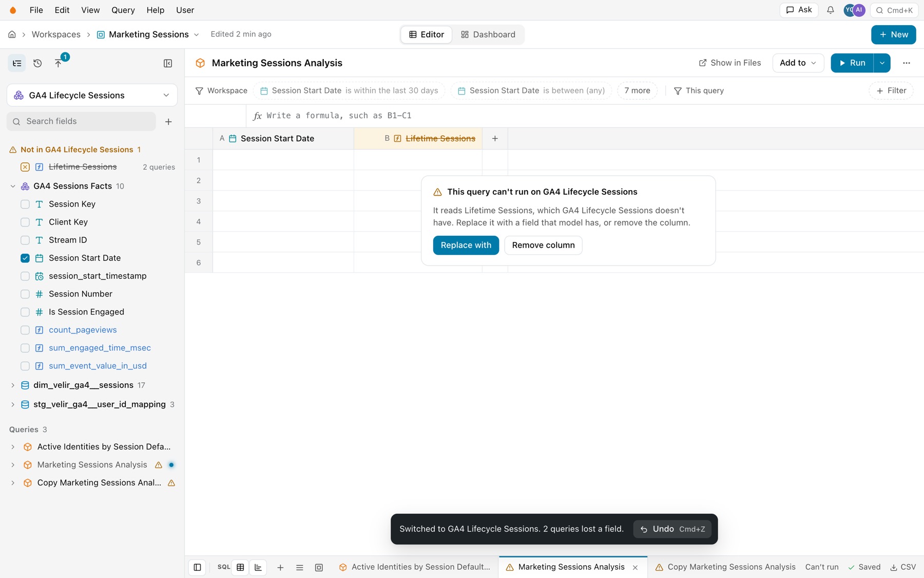Add a new query tab plus
This screenshot has width=924, height=578.
tap(280, 567)
